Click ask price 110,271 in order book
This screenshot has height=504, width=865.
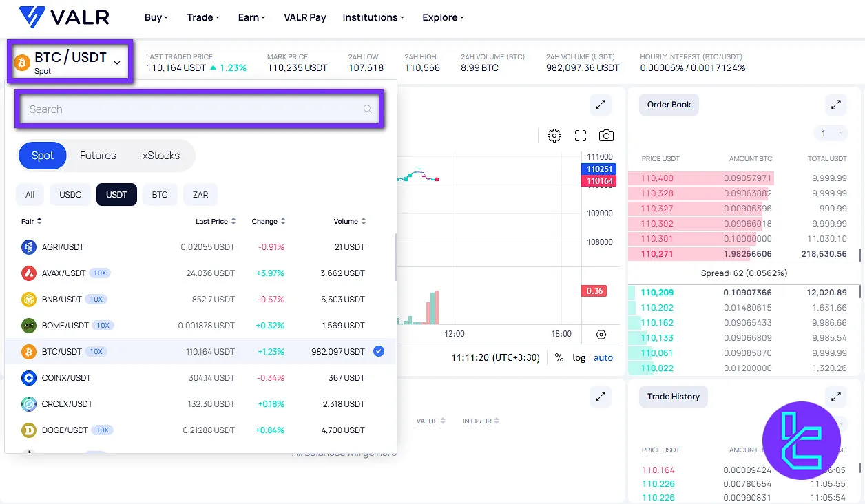657,254
